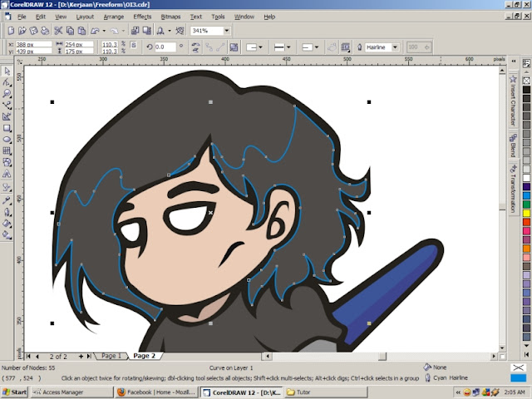Open the Undo history dropdown arrow
Viewport: 532px width, 399px height.
[x=104, y=31]
